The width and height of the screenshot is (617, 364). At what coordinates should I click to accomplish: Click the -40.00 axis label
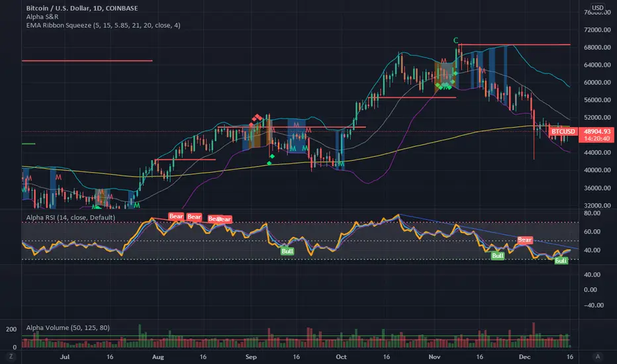point(593,305)
